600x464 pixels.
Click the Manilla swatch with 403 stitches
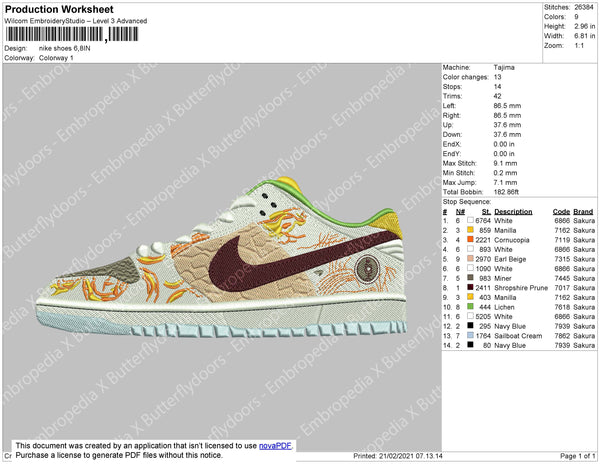[x=470, y=297]
